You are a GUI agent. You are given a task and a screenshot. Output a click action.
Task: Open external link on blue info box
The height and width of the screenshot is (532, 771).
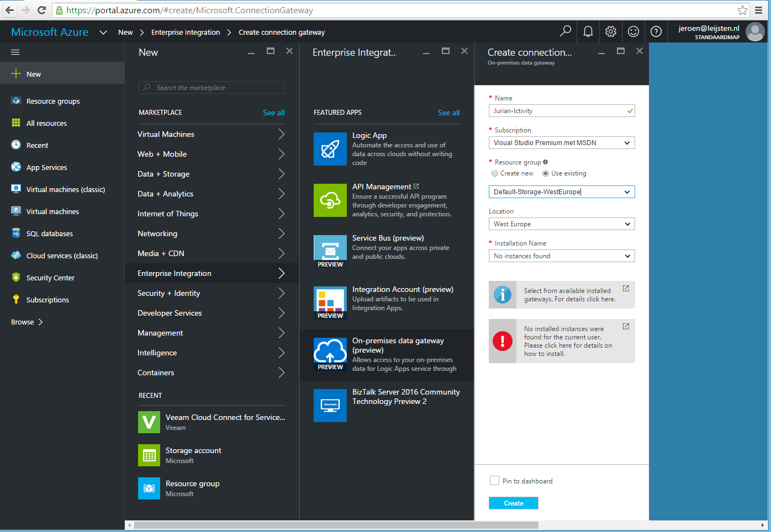(626, 288)
